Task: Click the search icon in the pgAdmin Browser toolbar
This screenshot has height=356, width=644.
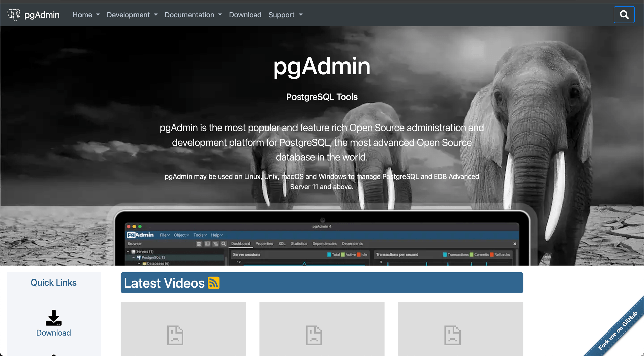Action: [223, 244]
